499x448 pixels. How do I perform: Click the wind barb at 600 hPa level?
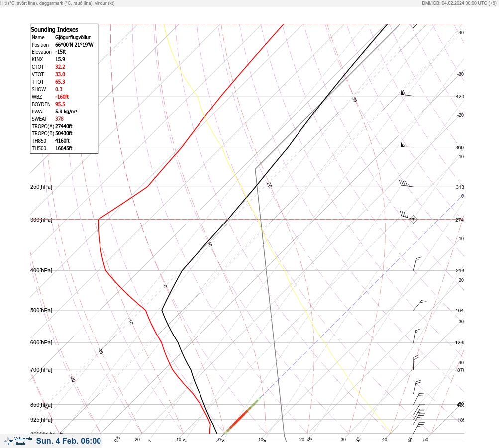coord(417,336)
